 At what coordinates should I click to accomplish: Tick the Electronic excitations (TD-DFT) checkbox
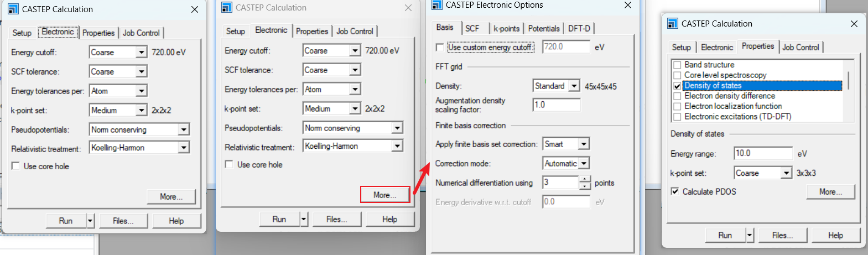click(x=677, y=117)
